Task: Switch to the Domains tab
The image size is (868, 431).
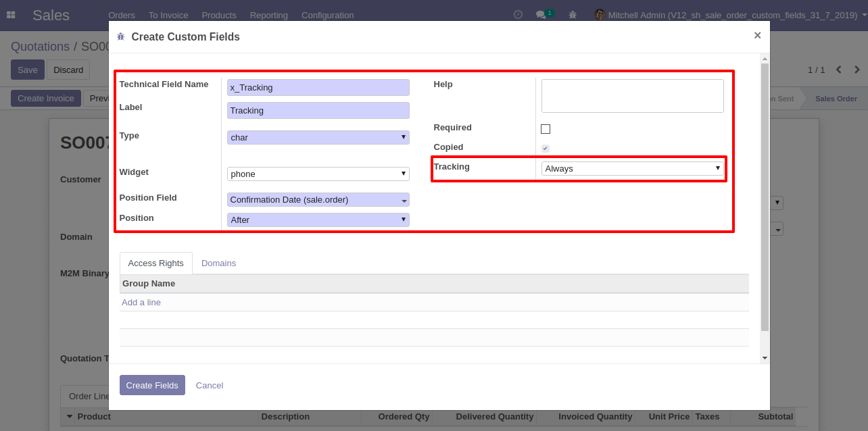Action: click(x=218, y=263)
